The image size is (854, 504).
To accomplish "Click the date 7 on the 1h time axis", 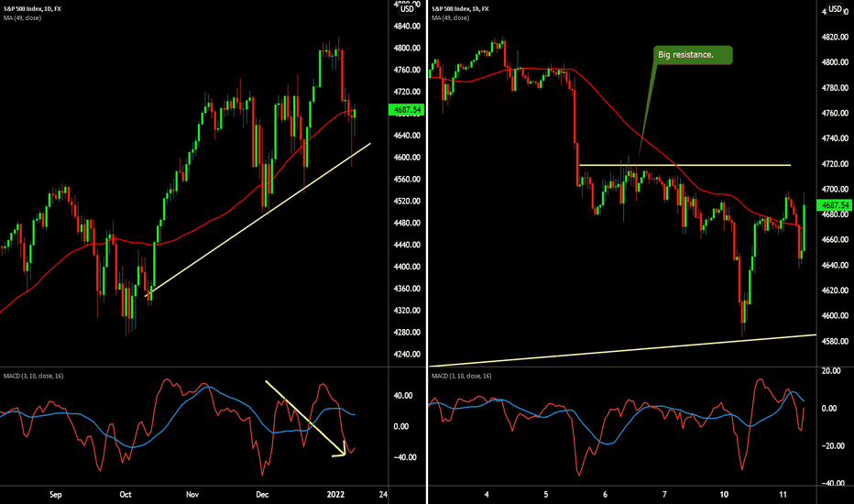I will click(664, 495).
